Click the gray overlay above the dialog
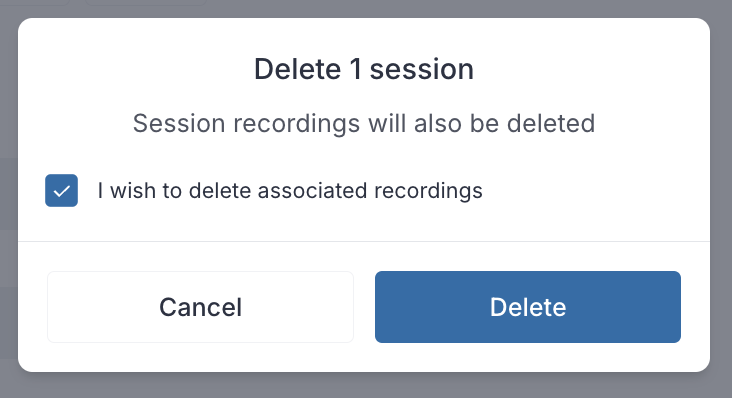Screen dimensions: 732x398 coord(366,8)
